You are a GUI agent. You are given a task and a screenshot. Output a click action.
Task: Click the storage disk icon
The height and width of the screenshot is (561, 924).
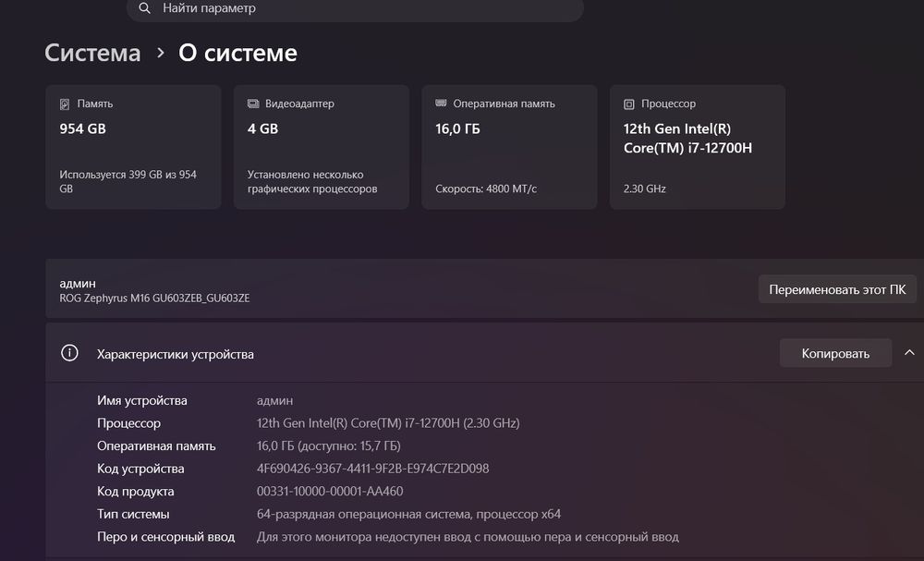[65, 104]
